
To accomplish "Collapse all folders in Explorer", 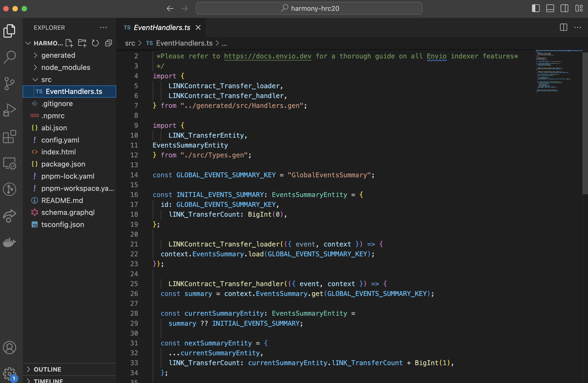I will (x=108, y=43).
